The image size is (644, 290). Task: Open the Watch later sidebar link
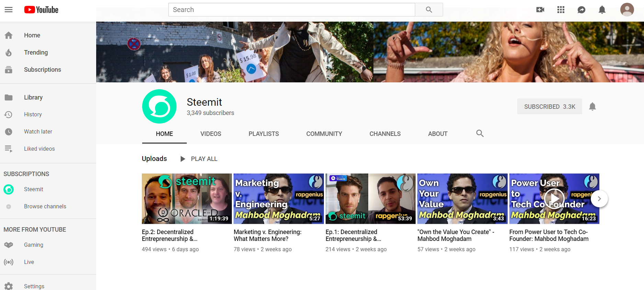(38, 131)
